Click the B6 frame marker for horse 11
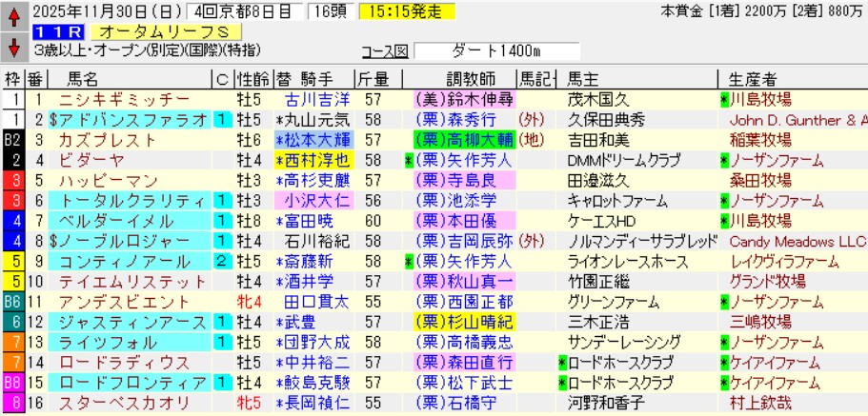Screen dimensions: 868x416 [13, 302]
